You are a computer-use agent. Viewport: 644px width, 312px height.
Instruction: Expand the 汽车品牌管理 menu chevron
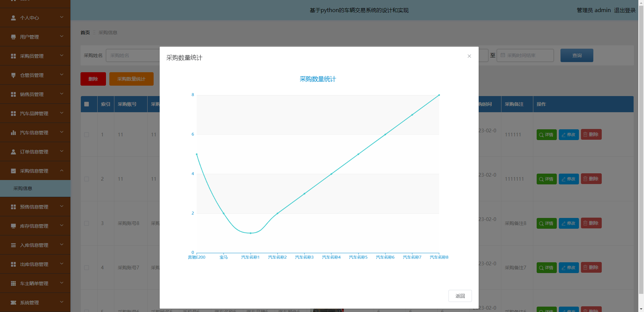[62, 113]
